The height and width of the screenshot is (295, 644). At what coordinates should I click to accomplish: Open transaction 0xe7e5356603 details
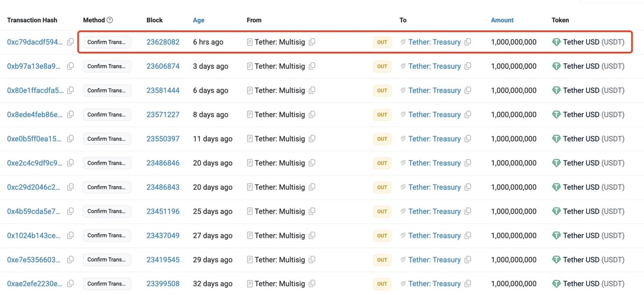34,259
